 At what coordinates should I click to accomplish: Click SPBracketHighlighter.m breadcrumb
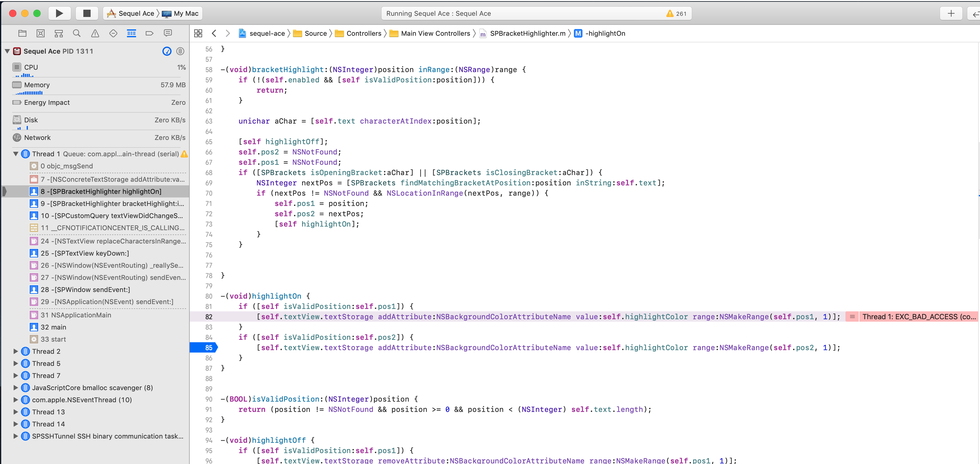[x=522, y=34]
